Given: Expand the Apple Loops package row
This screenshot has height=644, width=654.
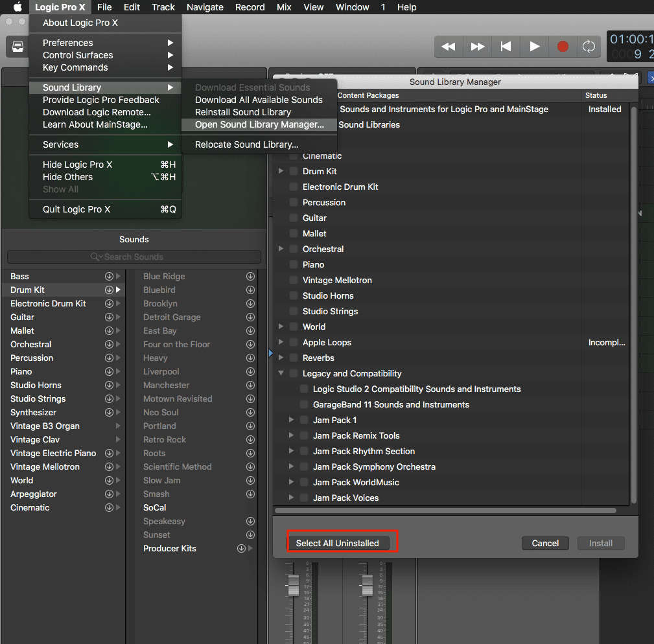Looking at the screenshot, I should pyautogui.click(x=281, y=342).
